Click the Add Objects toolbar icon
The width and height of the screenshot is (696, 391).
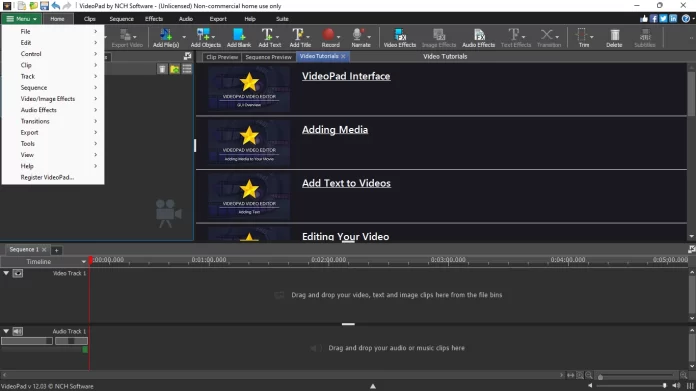[x=206, y=38]
